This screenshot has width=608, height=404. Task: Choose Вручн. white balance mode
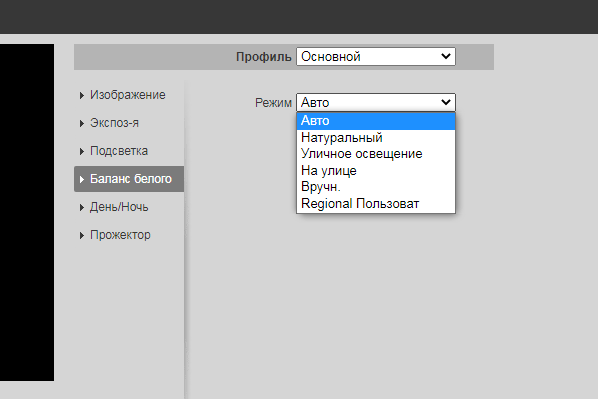375,187
